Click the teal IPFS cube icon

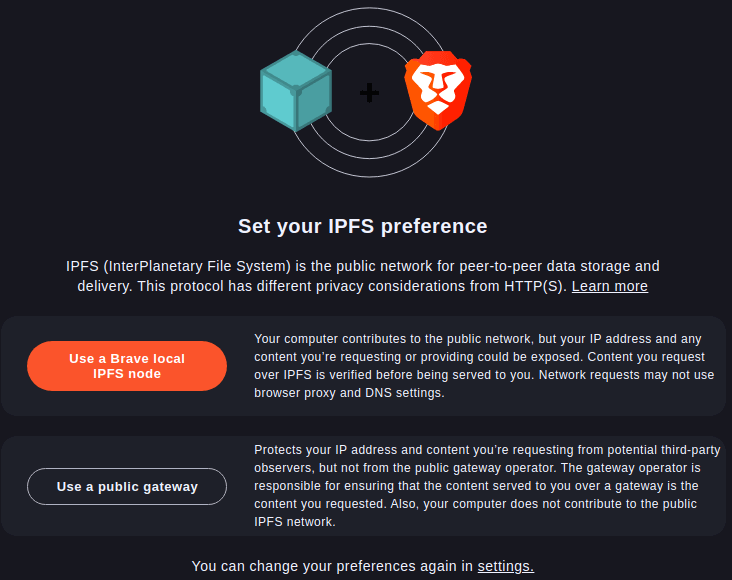[296, 92]
